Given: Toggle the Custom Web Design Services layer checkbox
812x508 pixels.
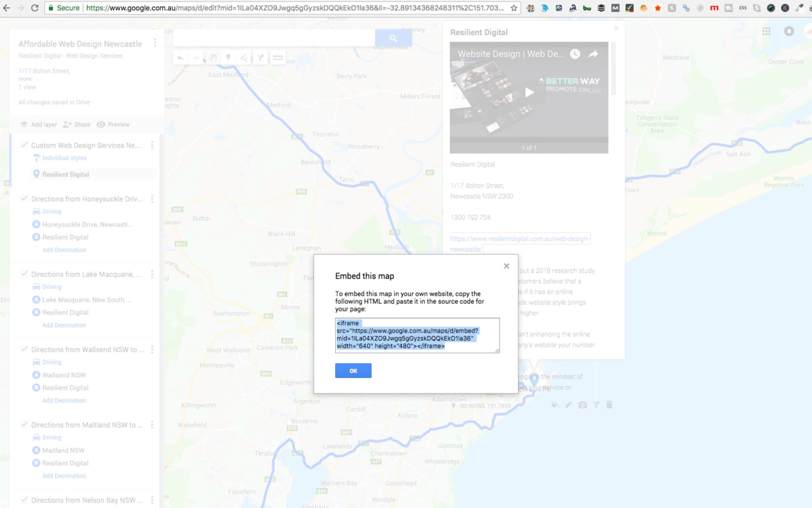Looking at the screenshot, I should click(25, 145).
